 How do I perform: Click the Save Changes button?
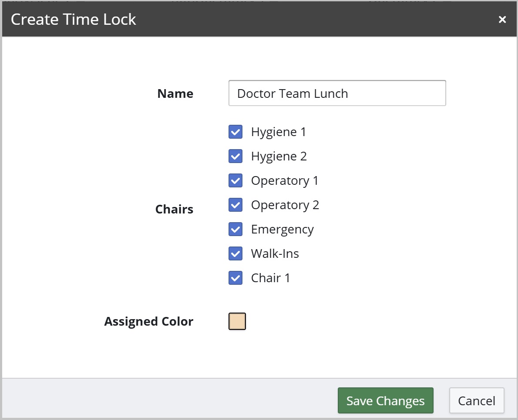pyautogui.click(x=386, y=400)
